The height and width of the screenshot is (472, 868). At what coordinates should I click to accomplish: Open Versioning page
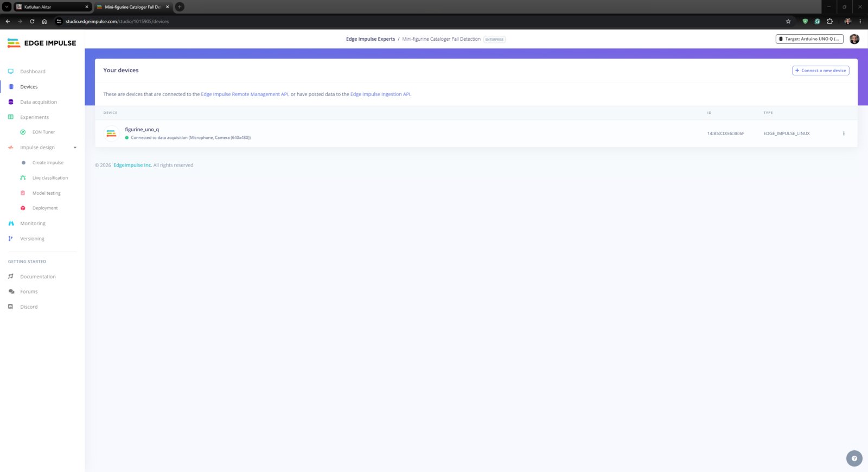(32, 239)
